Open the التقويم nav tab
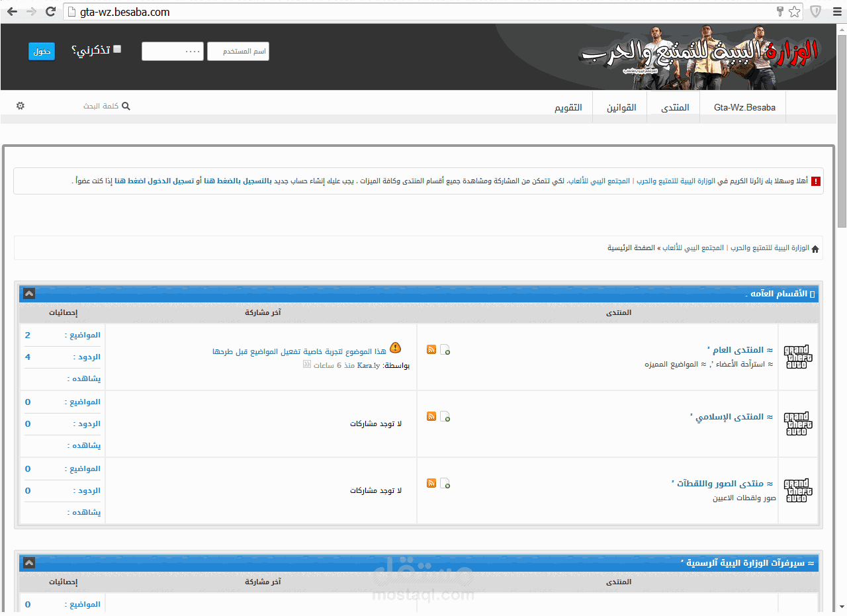 coord(568,107)
